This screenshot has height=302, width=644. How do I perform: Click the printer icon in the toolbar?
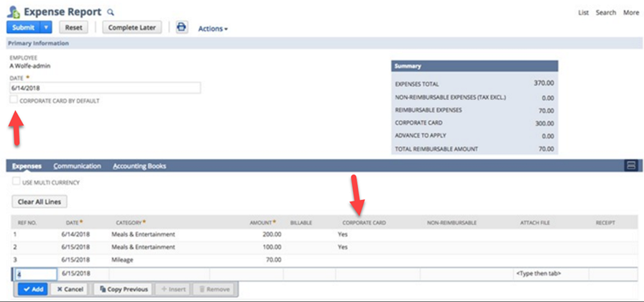(x=182, y=28)
